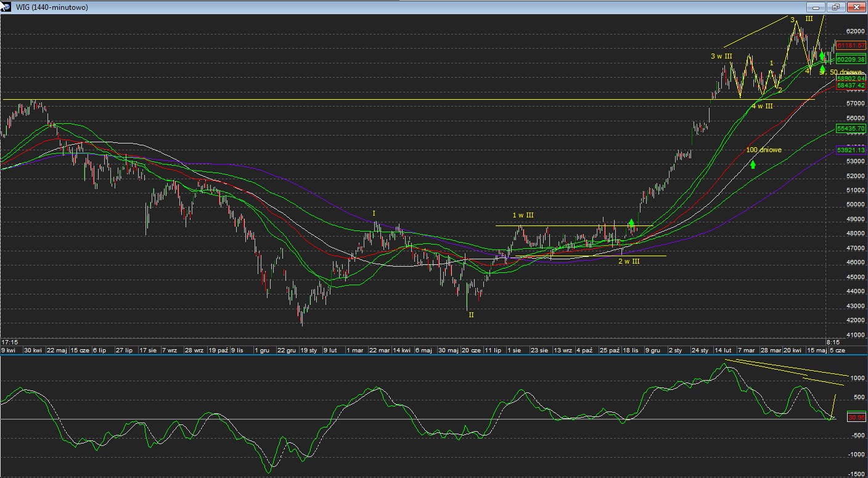
Task: Click the '25 paź' date on time axis
Action: pos(609,350)
